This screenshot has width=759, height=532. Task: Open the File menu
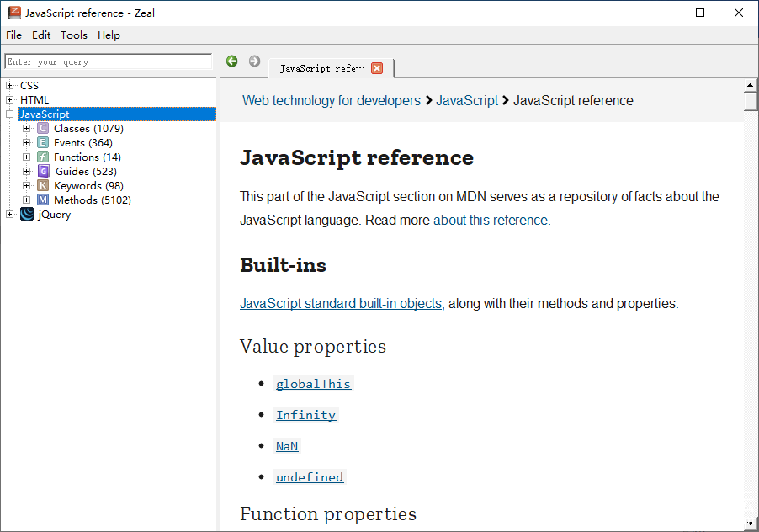coord(13,35)
